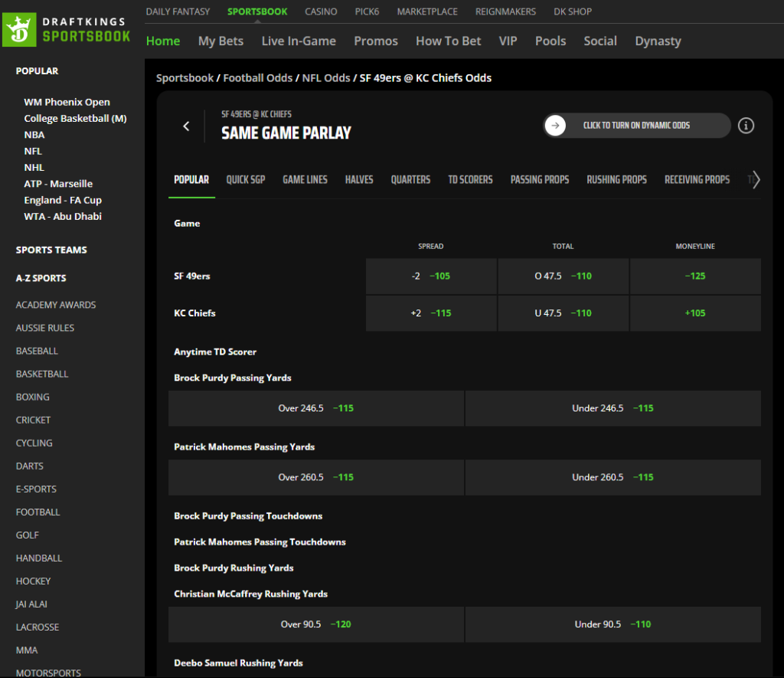Open Football Odds breadcrumb link
784x678 pixels.
tap(257, 78)
